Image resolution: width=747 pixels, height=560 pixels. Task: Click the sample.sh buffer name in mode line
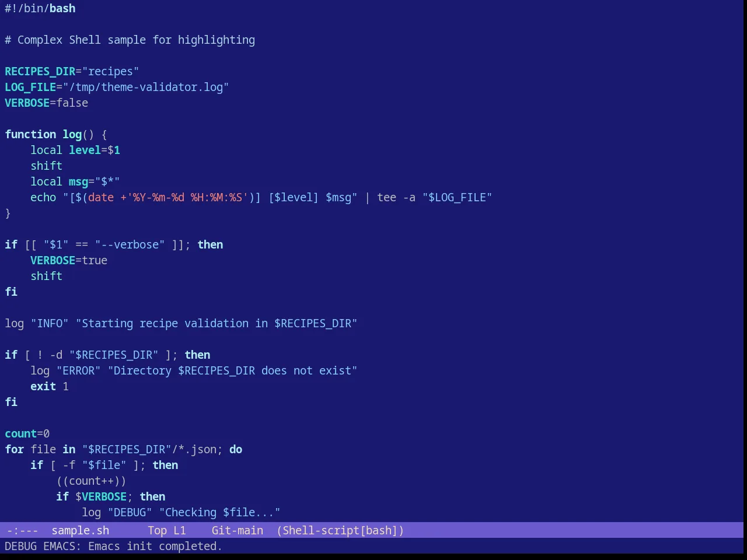tap(81, 530)
